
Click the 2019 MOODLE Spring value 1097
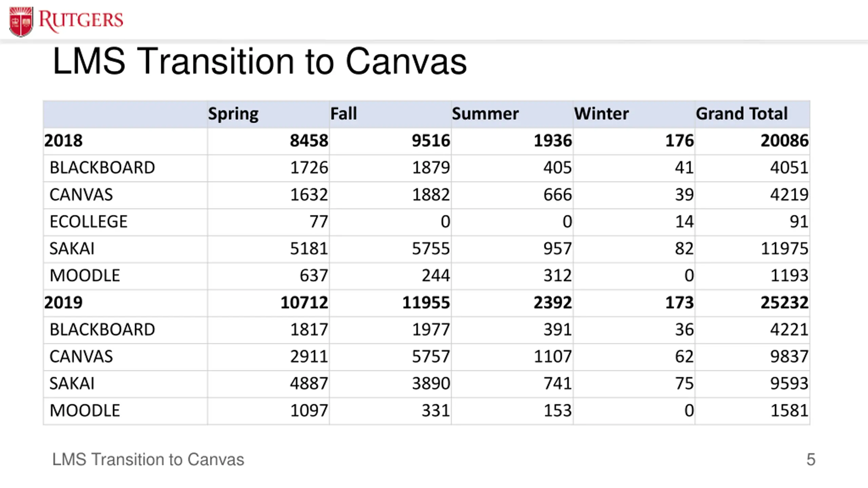(x=309, y=410)
